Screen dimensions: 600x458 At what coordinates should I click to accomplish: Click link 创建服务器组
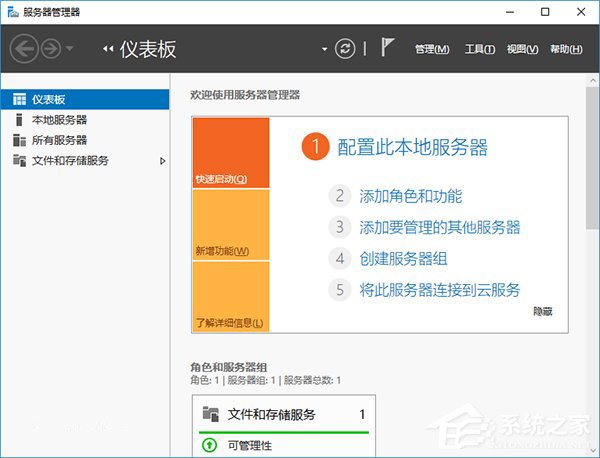click(x=403, y=259)
